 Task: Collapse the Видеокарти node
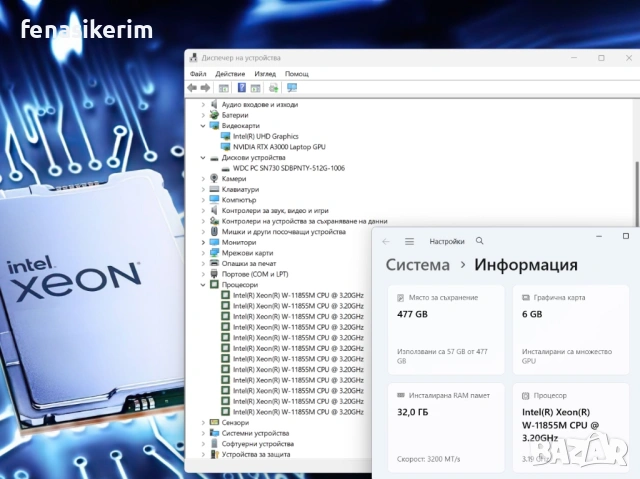(203, 126)
